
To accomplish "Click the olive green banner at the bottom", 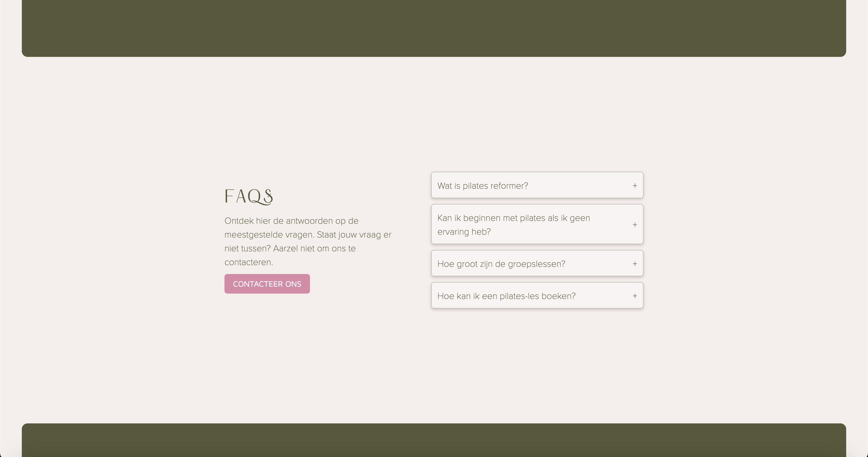I will tap(434, 439).
